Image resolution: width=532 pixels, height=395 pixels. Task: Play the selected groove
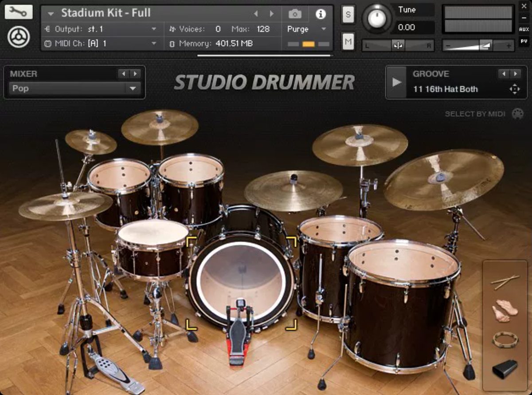point(397,82)
